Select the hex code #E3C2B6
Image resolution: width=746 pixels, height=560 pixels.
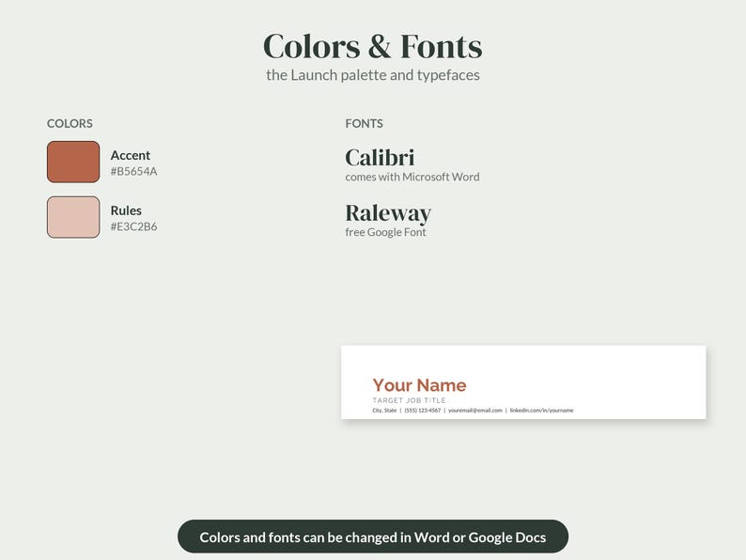[x=133, y=226]
